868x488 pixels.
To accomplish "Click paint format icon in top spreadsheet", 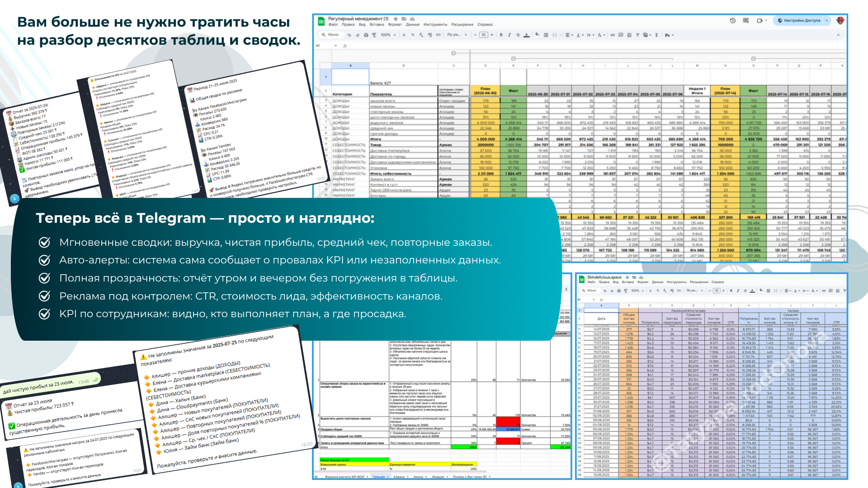I will click(374, 35).
